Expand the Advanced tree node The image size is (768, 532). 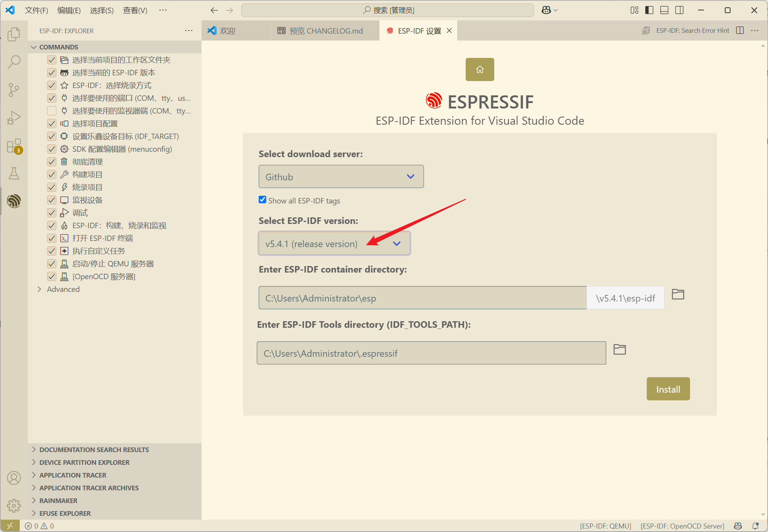63,289
